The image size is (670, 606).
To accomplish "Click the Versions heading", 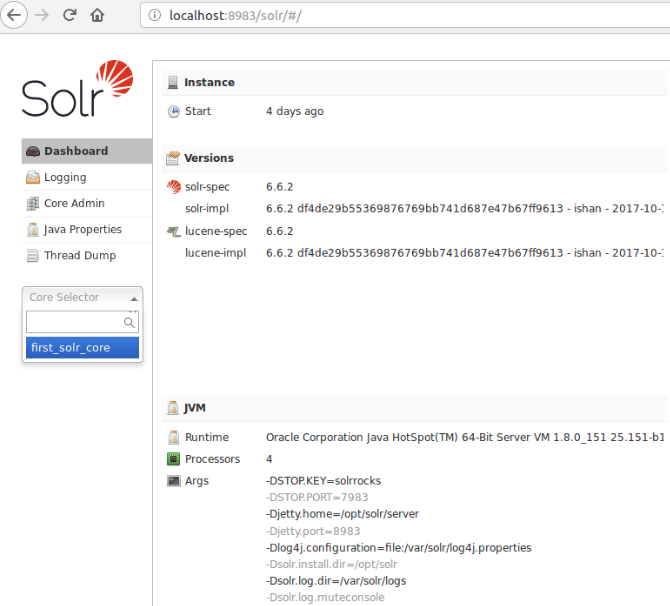I will [209, 158].
